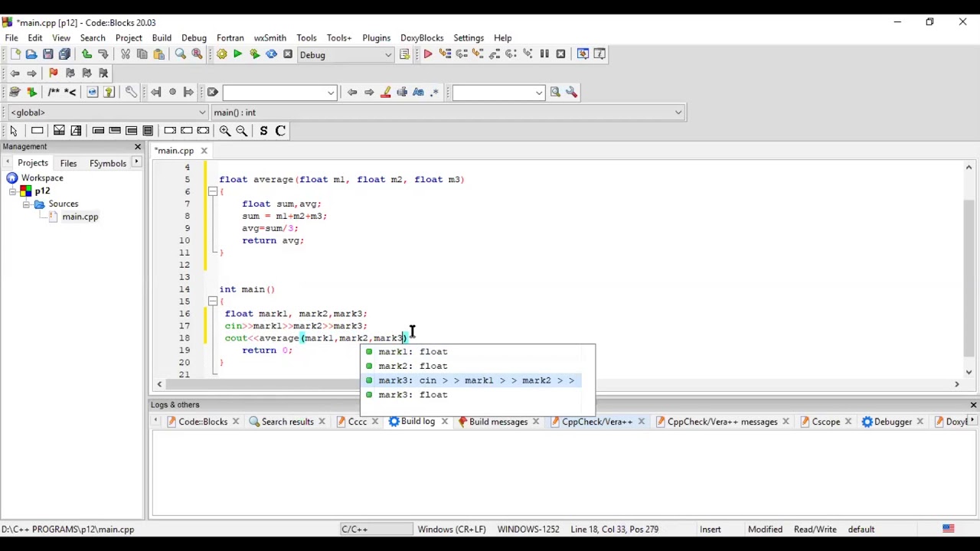This screenshot has width=980, height=551.
Task: Insert a Doxygen block comment
Action: 54,93
